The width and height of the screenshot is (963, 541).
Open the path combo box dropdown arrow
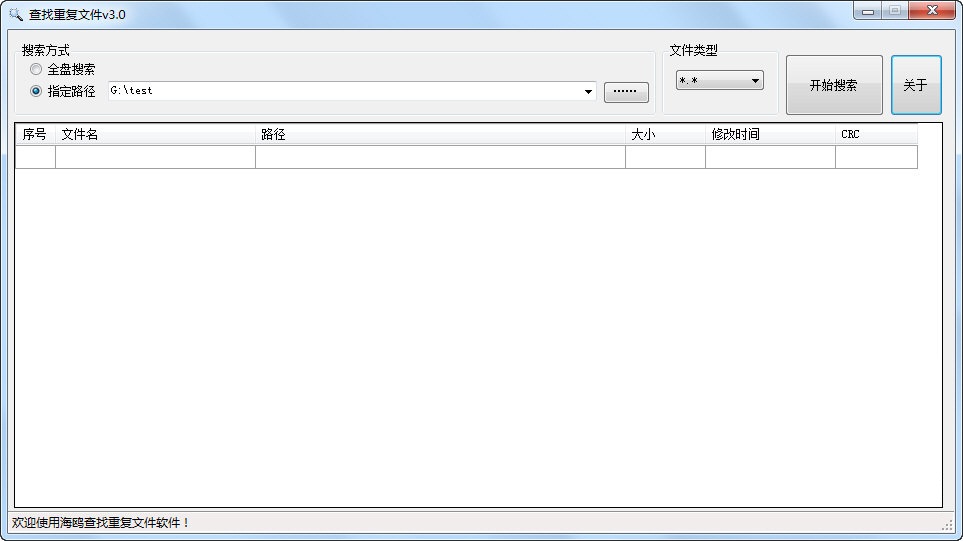pos(588,91)
